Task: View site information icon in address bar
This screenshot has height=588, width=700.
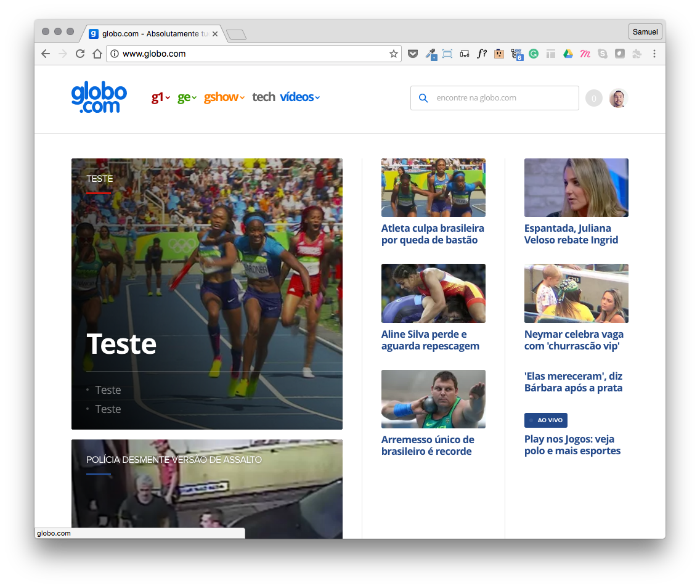Action: coord(115,54)
